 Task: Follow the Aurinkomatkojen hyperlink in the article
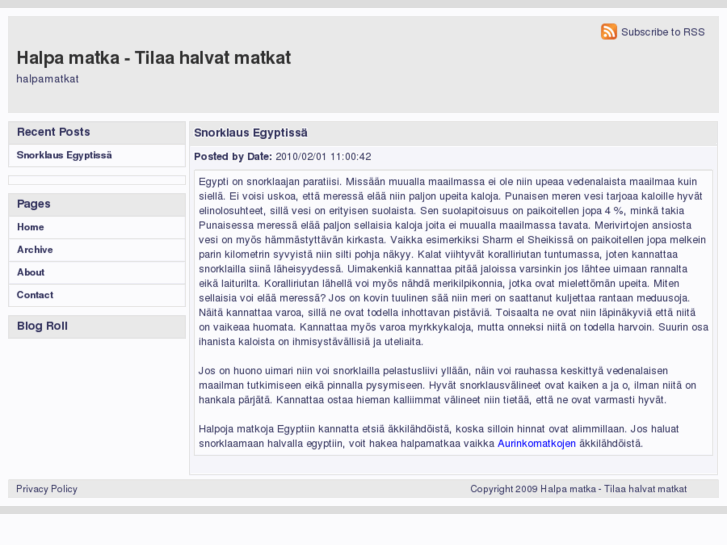(x=536, y=443)
